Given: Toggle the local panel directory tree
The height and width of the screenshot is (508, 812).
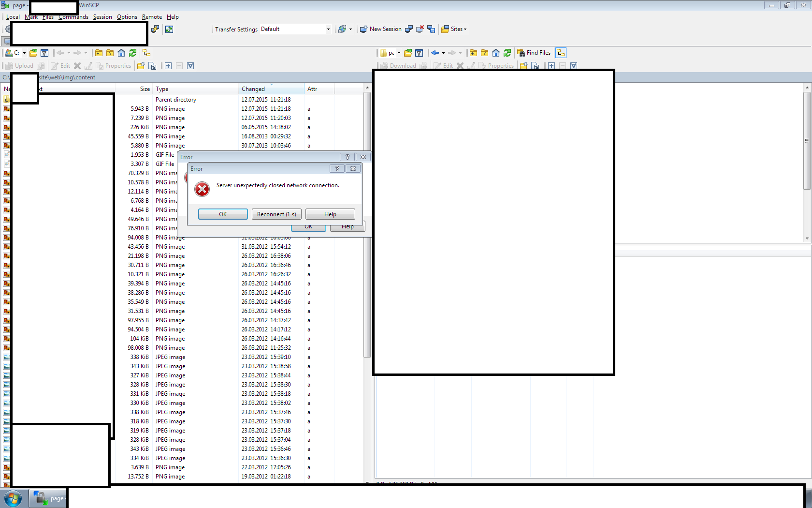Looking at the screenshot, I should 146,53.
